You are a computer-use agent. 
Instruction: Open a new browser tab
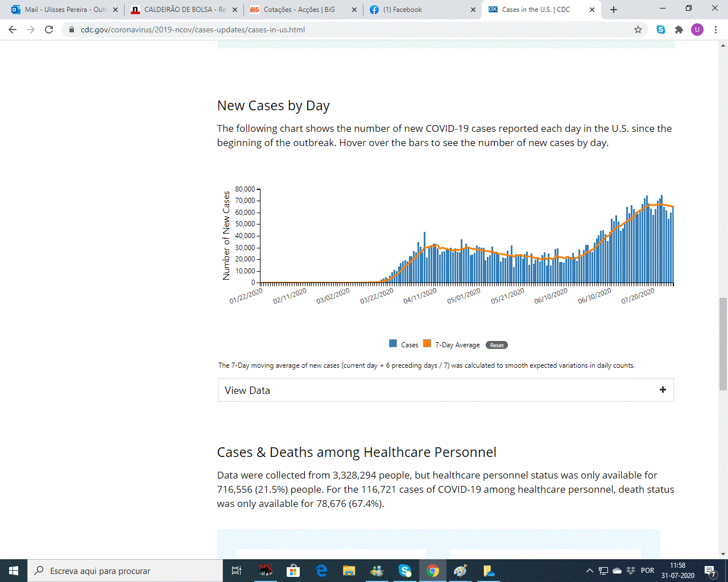click(614, 10)
